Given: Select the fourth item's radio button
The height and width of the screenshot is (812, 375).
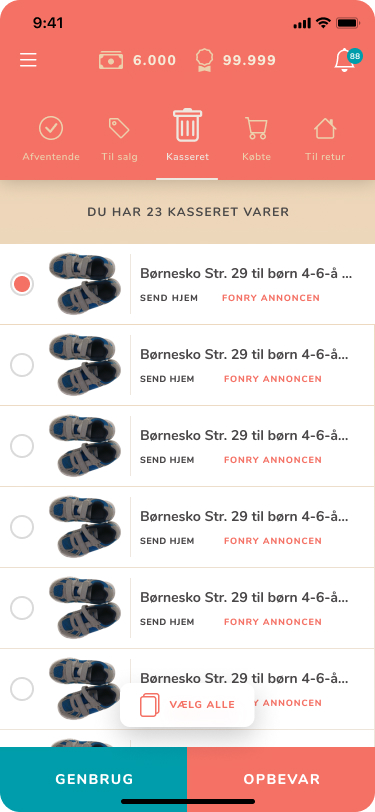Looking at the screenshot, I should pos(22,527).
